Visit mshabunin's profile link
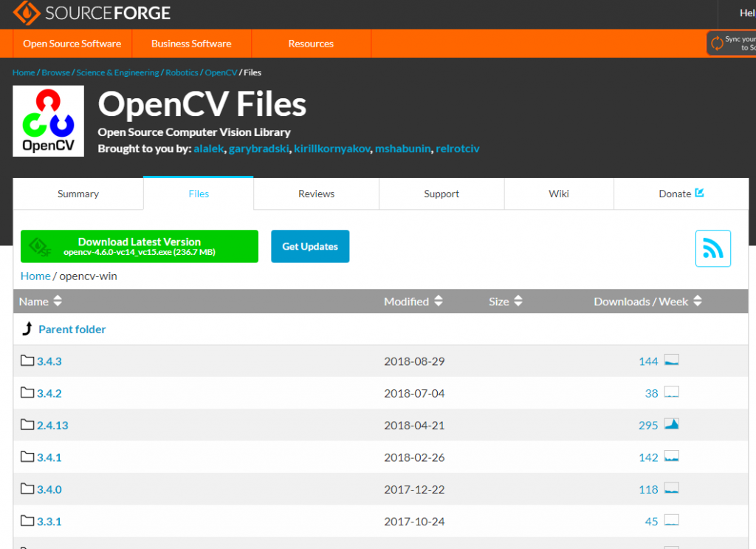The width and height of the screenshot is (756, 549). 403,149
